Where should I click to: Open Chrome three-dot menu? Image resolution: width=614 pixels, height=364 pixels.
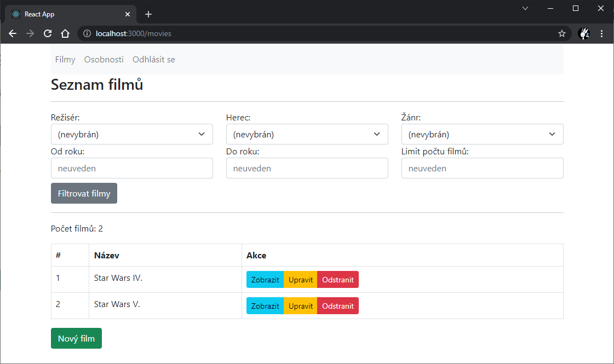601,33
